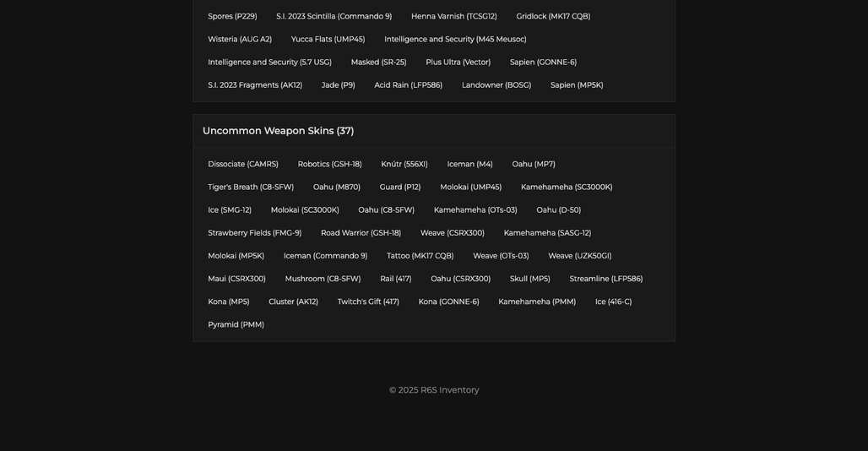Click Sapien (MP5K) entry
868x451 pixels.
[x=577, y=85]
